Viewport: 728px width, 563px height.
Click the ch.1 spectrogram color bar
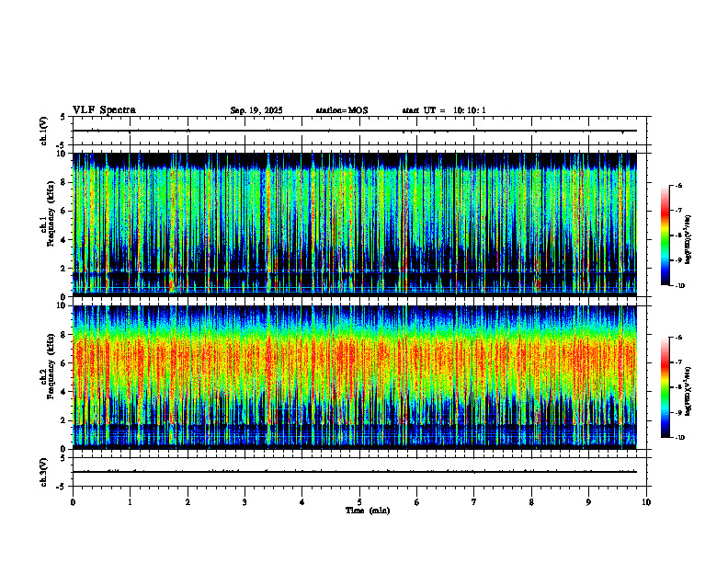[x=665, y=236]
